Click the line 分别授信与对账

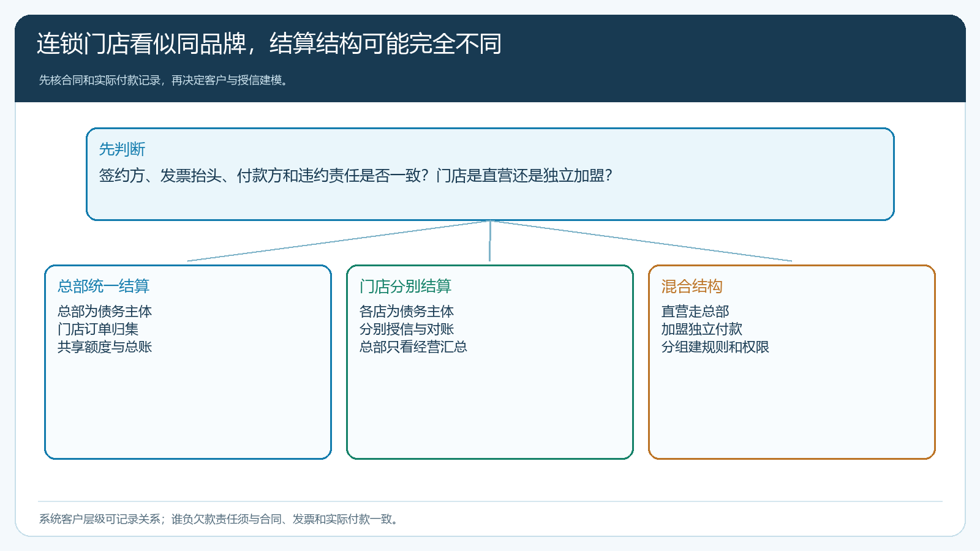click(x=407, y=329)
